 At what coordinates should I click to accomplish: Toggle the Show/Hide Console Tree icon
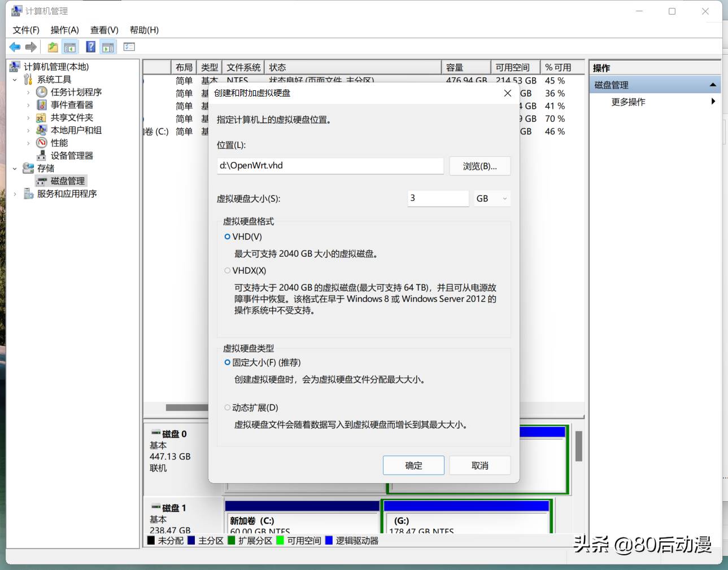(70, 47)
